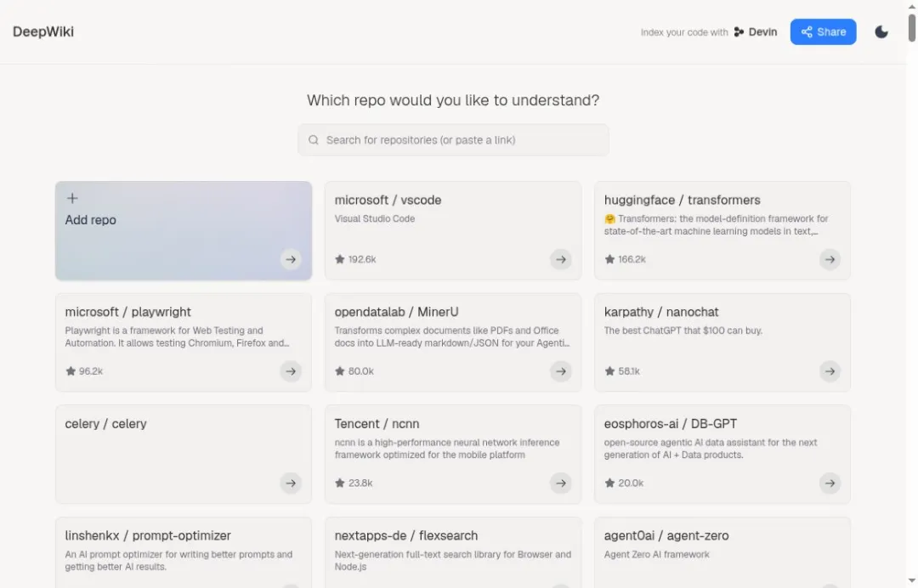Select the celery / celery title

click(105, 424)
